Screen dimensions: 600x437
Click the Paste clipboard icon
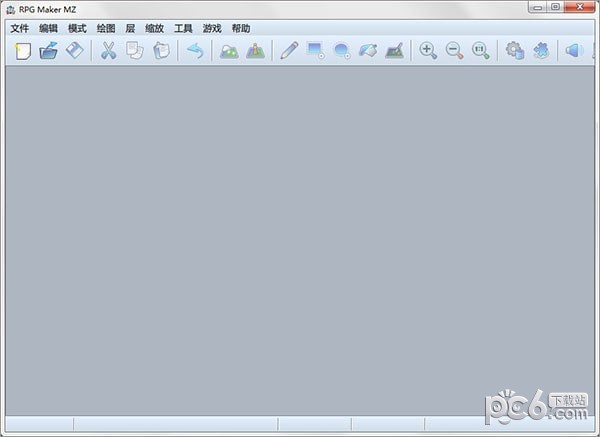tap(161, 51)
